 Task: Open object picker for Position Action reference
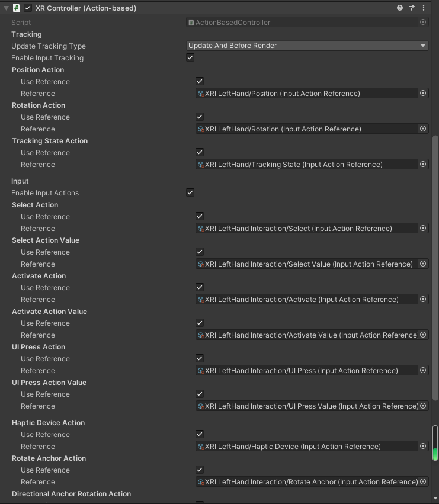coord(423,93)
